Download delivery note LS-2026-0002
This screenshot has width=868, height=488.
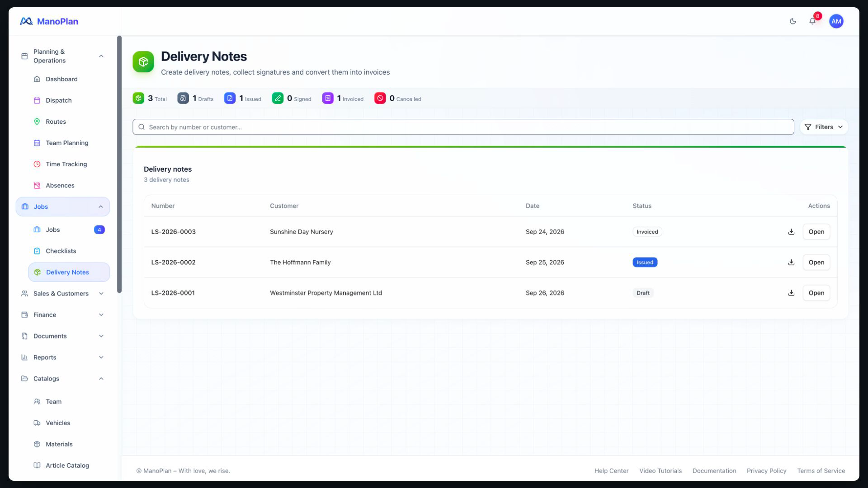tap(791, 263)
